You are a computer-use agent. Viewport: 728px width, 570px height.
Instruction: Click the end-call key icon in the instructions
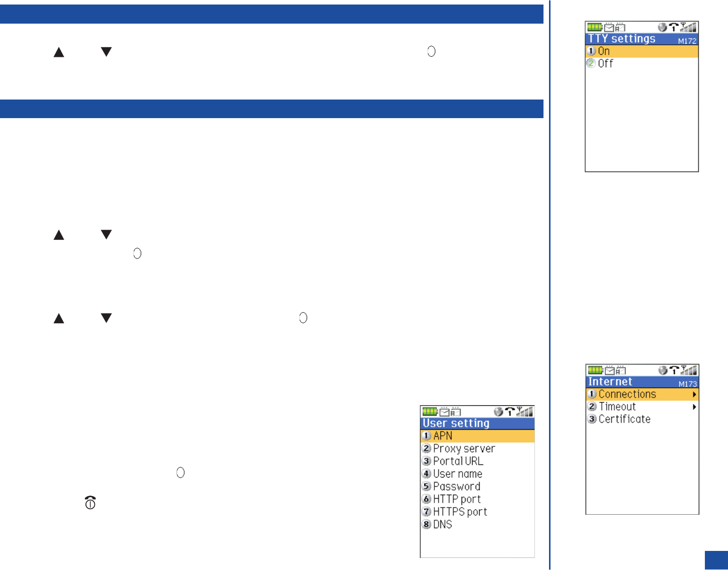click(90, 502)
